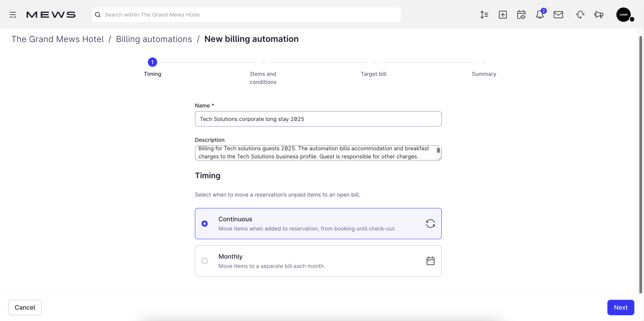
Task: Select the Items and conditions step
Action: click(x=263, y=73)
